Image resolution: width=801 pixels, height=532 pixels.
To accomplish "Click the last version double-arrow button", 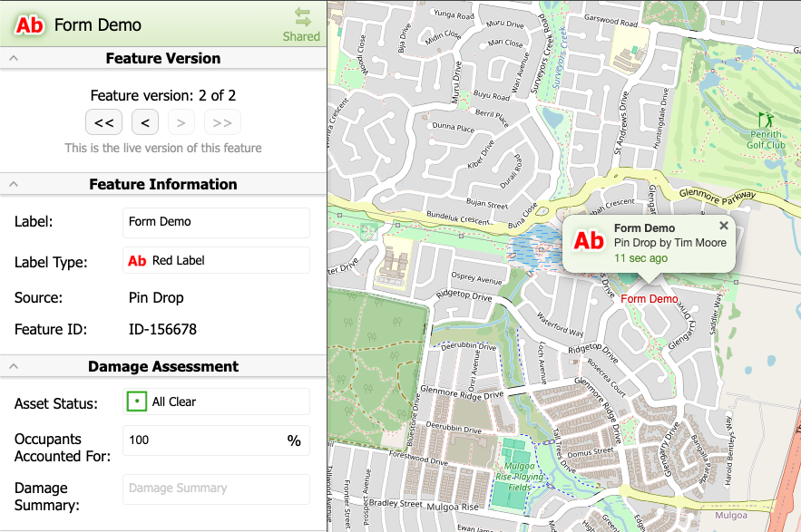I will pos(222,122).
